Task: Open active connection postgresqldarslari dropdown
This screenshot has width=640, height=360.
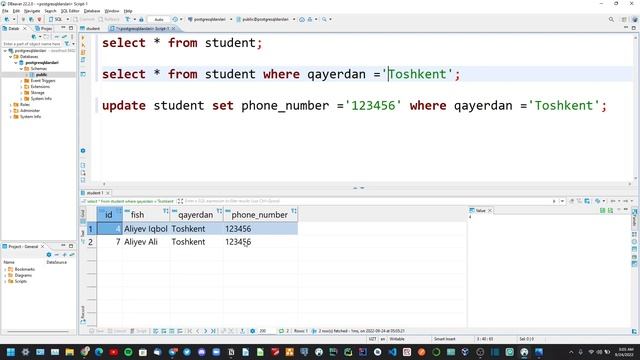Action: click(209, 19)
